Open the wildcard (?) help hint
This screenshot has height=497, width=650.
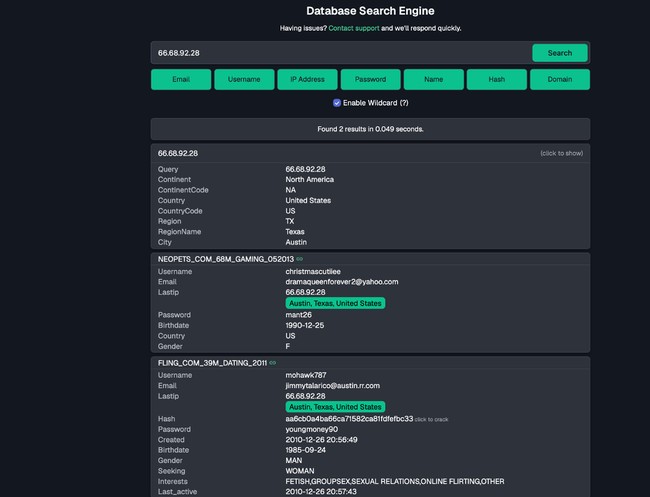[x=404, y=103]
